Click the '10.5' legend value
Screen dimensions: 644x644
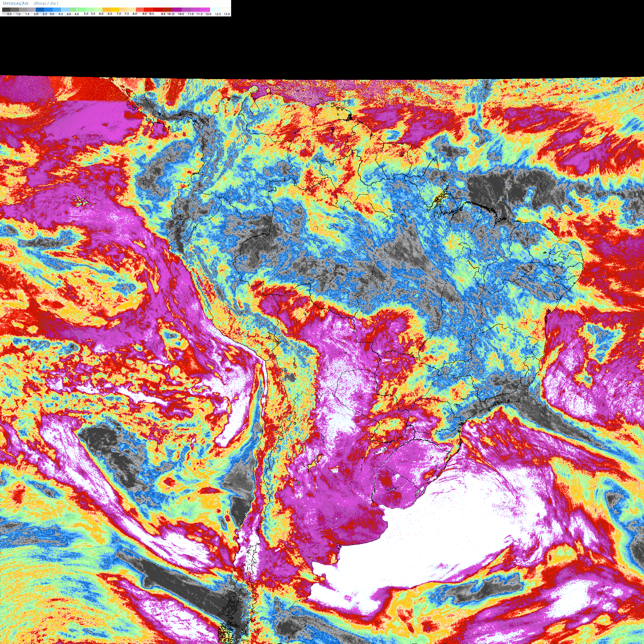(181, 14)
